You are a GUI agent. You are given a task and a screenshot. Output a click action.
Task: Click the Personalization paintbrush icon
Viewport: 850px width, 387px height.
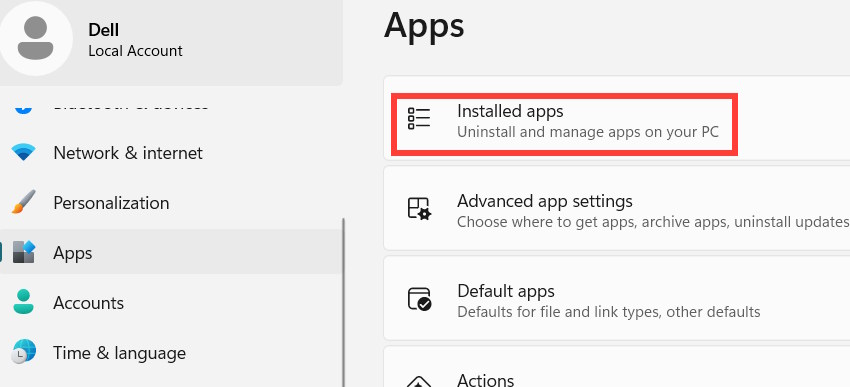[x=23, y=202]
